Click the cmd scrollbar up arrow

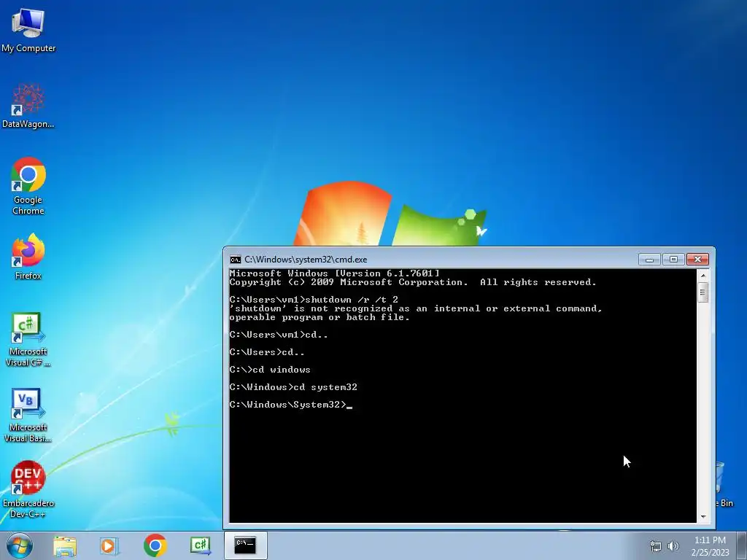(703, 275)
